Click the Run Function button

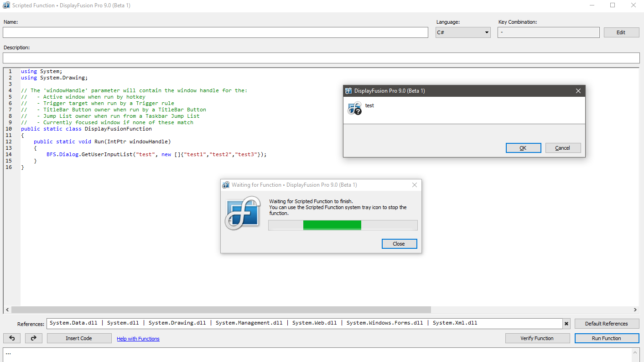point(606,338)
